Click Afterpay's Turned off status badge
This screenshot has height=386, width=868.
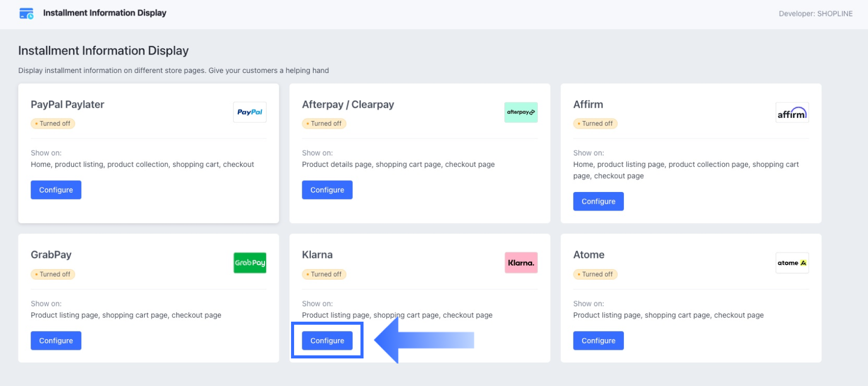(324, 124)
